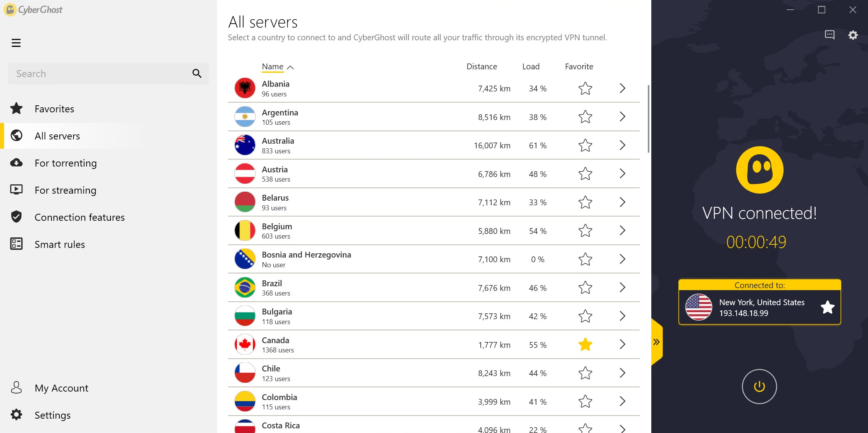Expand Australia server details
This screenshot has height=433, width=868.
622,146
